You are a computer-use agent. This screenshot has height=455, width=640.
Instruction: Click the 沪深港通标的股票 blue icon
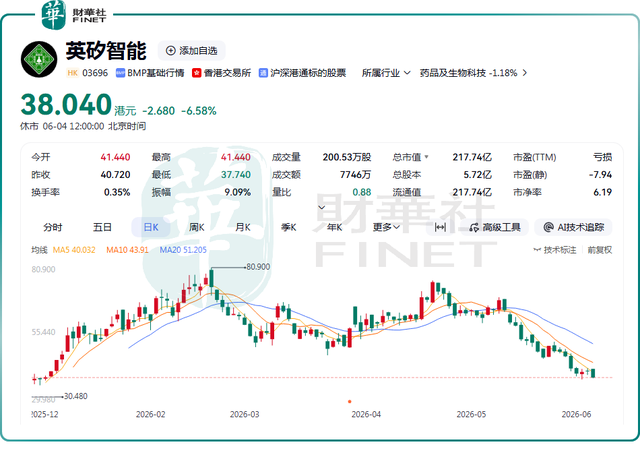[263, 73]
